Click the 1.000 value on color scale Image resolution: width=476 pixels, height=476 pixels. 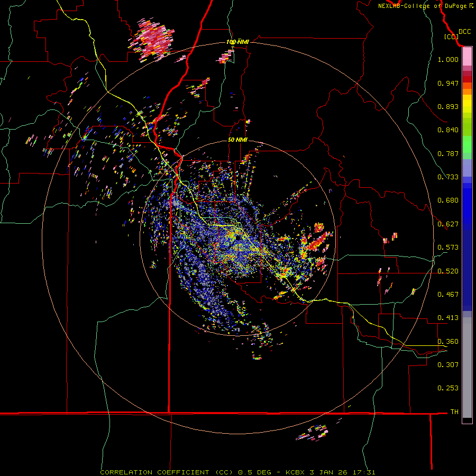448,59
